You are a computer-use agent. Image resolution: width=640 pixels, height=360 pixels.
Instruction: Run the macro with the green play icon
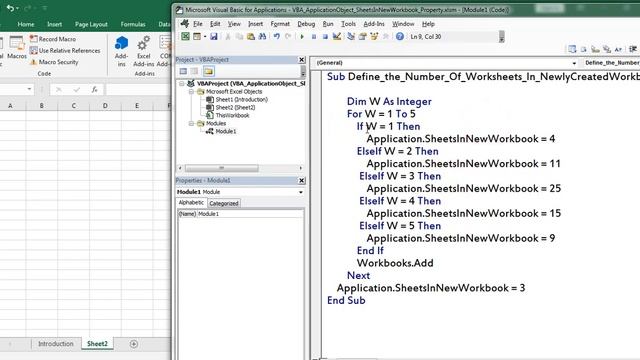302,36
